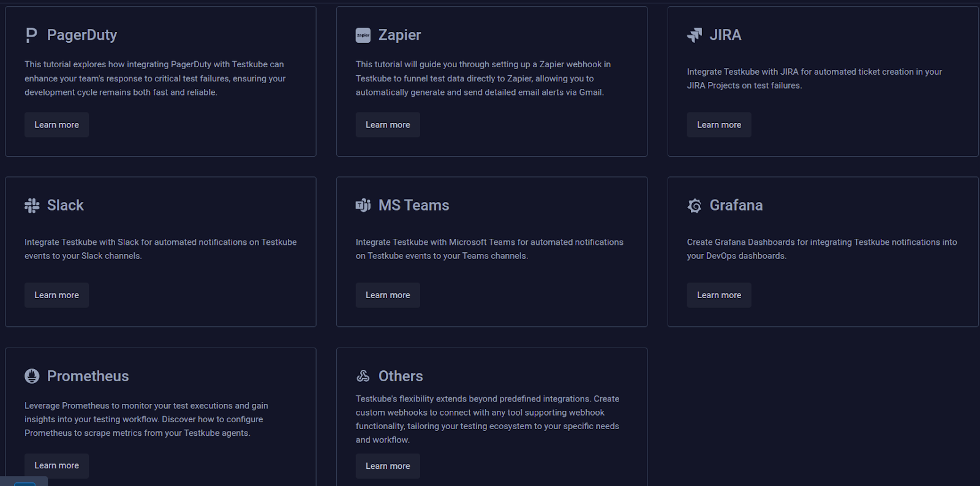The image size is (980, 486).
Task: Select the Others card title
Action: (x=401, y=376)
